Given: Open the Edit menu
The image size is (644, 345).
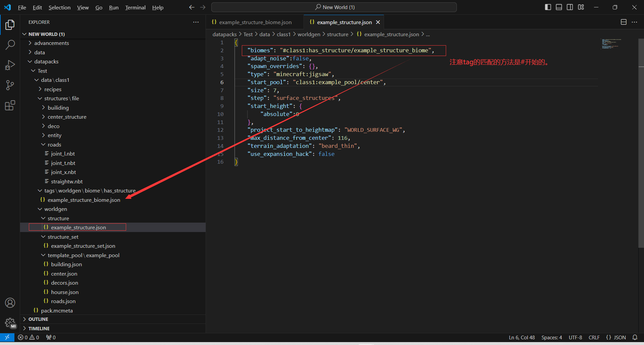Looking at the screenshot, I should point(37,7).
